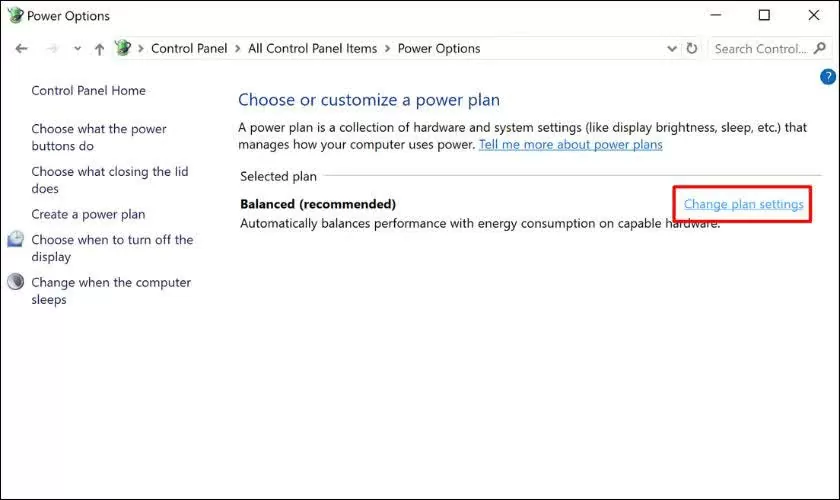Image resolution: width=840 pixels, height=500 pixels.
Task: Click the Forward navigation arrow
Action: coord(53,49)
